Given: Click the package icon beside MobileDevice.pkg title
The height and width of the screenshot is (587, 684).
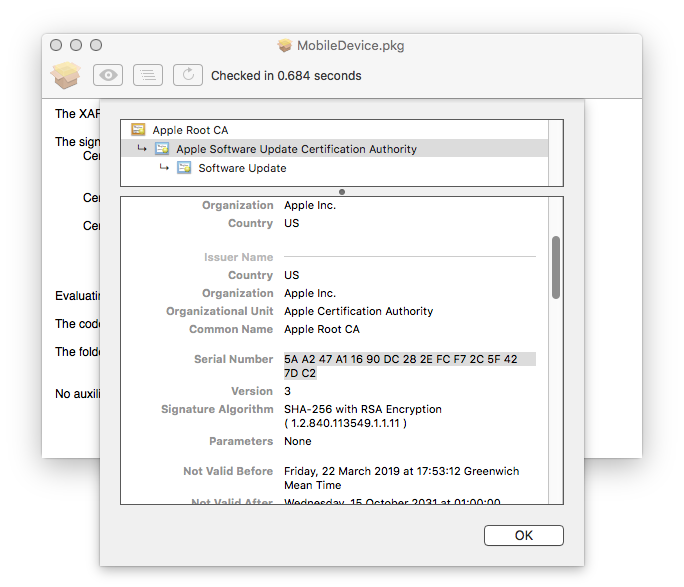Looking at the screenshot, I should point(284,45).
